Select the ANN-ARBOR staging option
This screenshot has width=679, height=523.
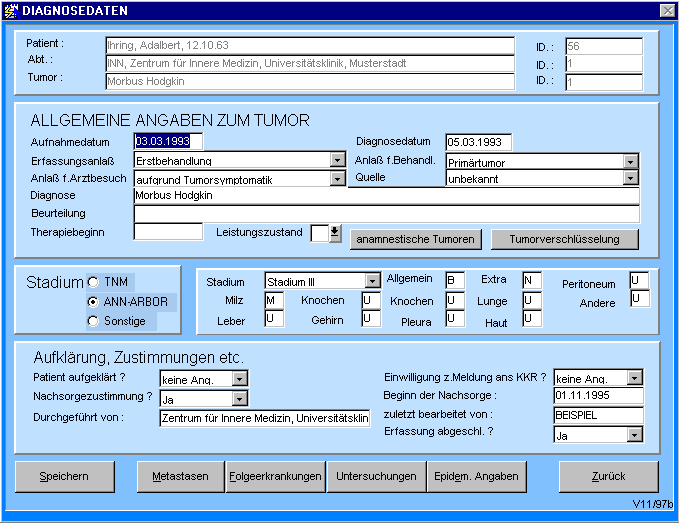(x=94, y=301)
